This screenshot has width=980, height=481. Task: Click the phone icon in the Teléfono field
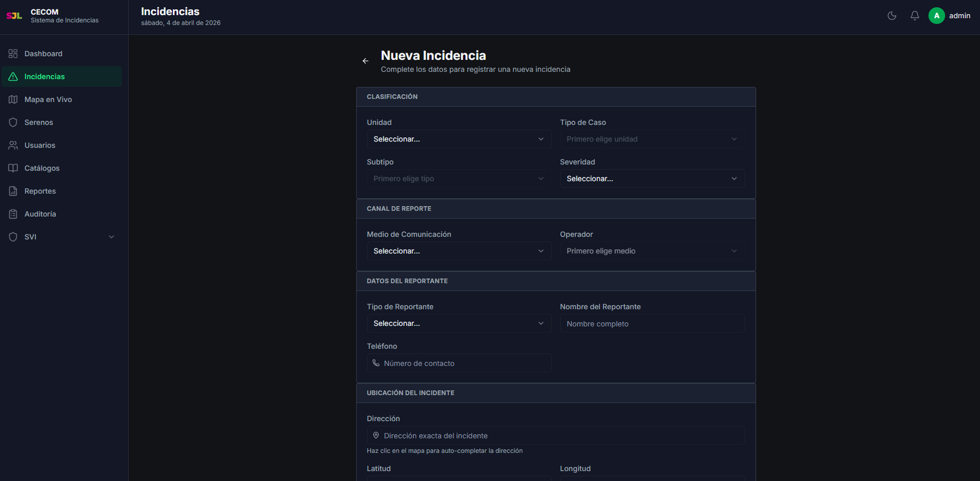376,363
